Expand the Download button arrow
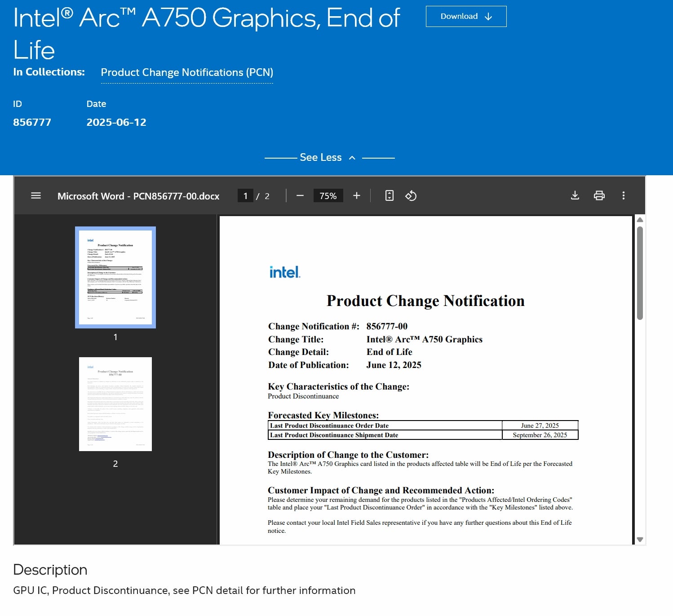The width and height of the screenshot is (673, 616). [488, 16]
